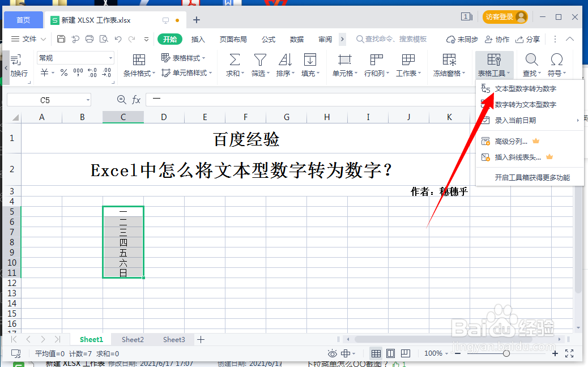Expand the quick access toolbar customize arrow

[146, 39]
